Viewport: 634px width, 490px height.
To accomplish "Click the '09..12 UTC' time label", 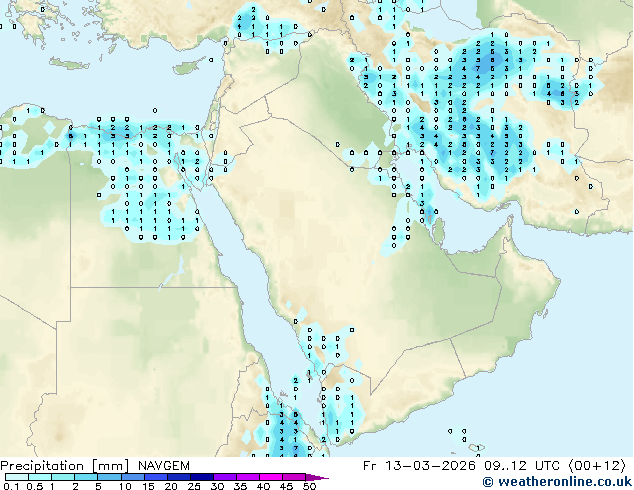I will coord(522,466).
